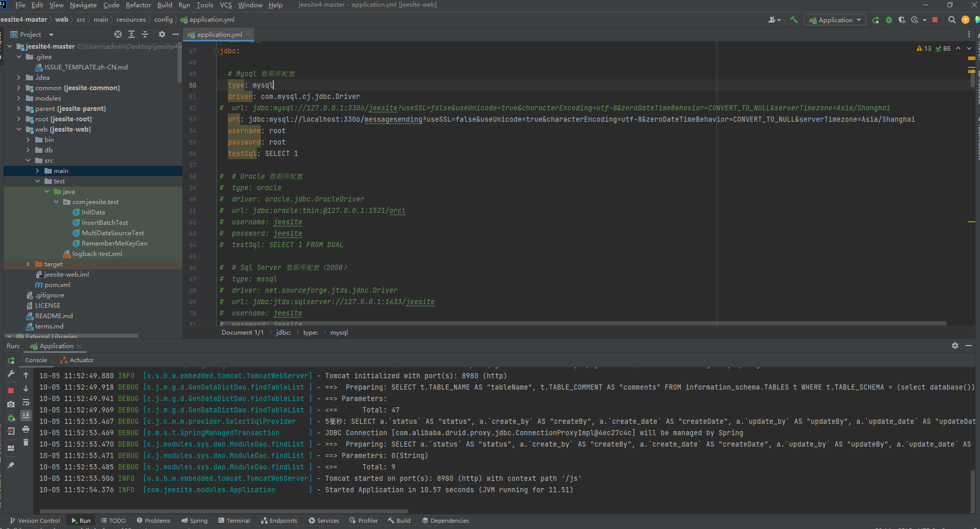Image resolution: width=980 pixels, height=529 pixels.
Task: Open the Terminal tool window
Action: [234, 521]
